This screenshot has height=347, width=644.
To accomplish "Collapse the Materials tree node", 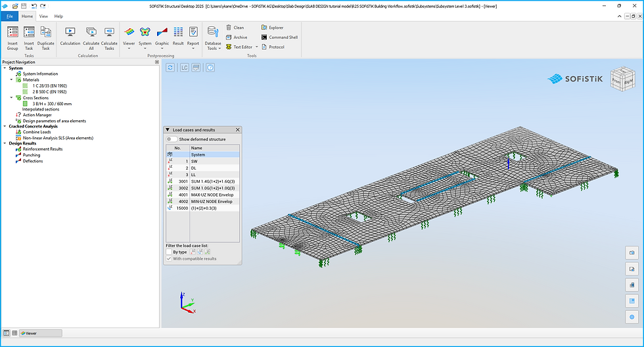I will click(12, 80).
